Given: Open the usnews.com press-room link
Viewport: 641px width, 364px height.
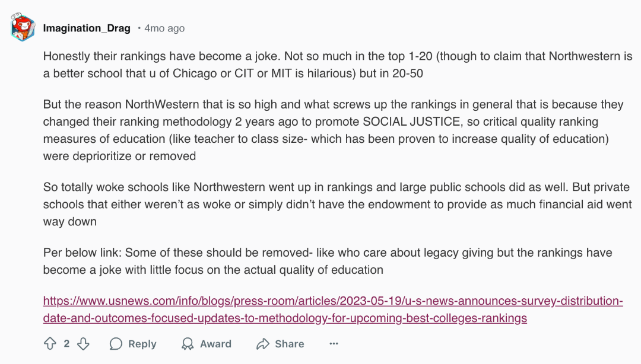Looking at the screenshot, I should [x=333, y=301].
